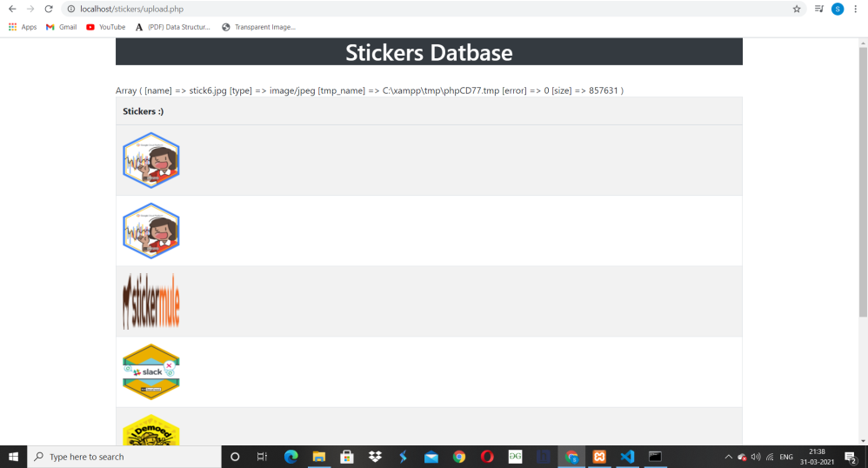This screenshot has height=468, width=868.
Task: Click the yellow Demoed sticker
Action: [x=151, y=430]
